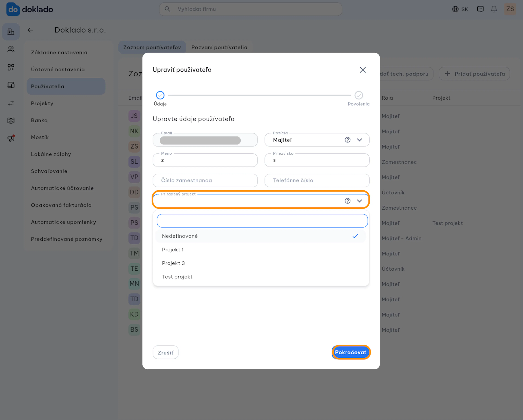Open Schvaľovanie menu item

tap(66, 171)
